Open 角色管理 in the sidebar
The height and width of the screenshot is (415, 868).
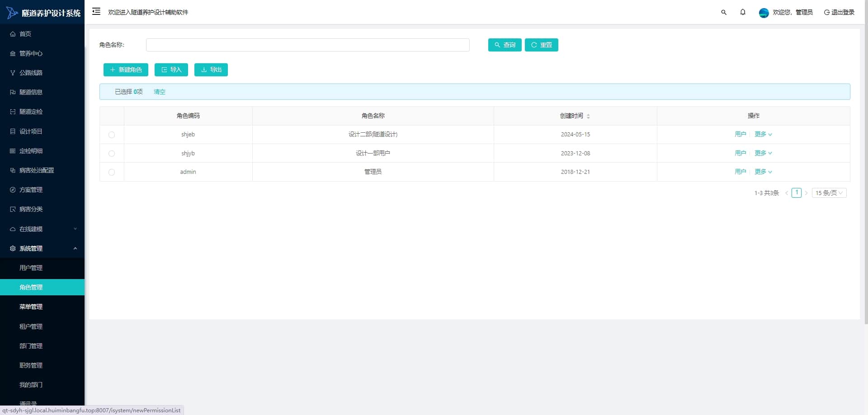click(x=42, y=287)
